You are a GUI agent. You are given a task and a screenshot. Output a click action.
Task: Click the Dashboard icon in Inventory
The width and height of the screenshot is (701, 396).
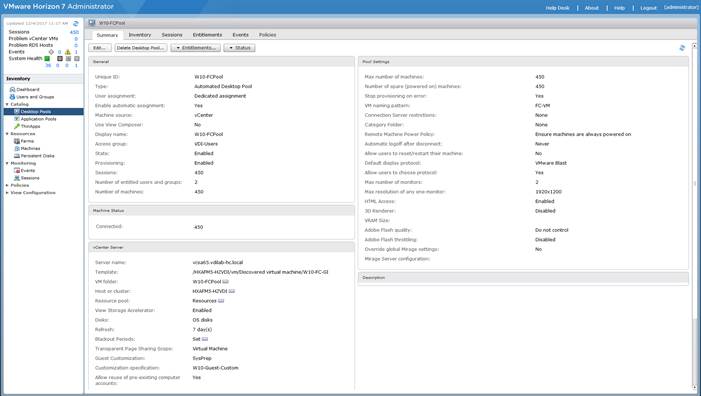coord(13,89)
